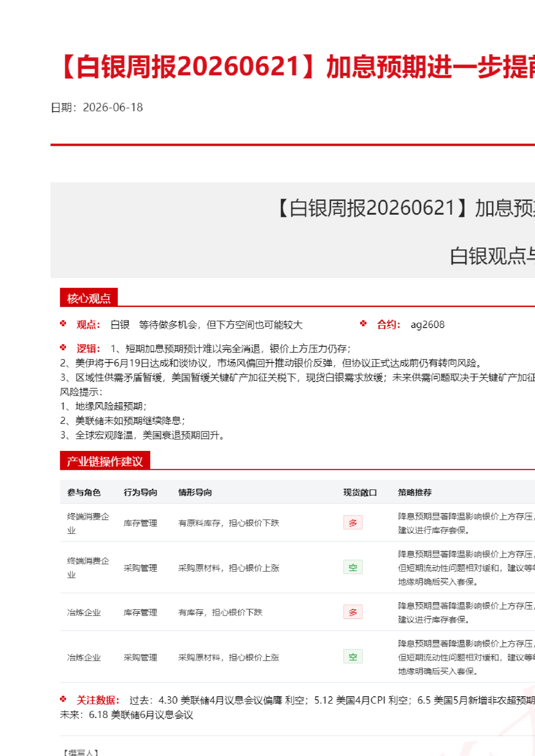Click the cell 有库存，担心银价下跌
This screenshot has height=756, width=535.
coord(220,612)
